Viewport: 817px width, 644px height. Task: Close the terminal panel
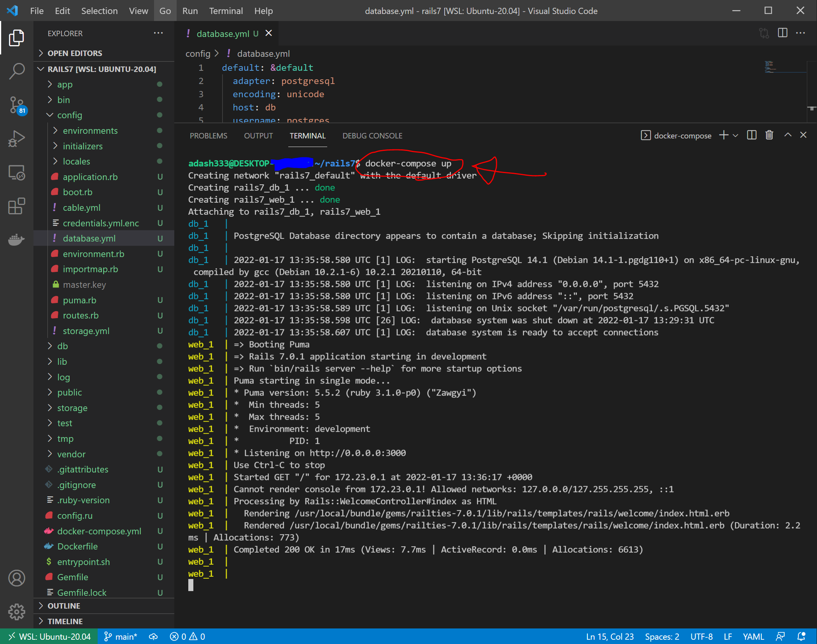(x=803, y=135)
